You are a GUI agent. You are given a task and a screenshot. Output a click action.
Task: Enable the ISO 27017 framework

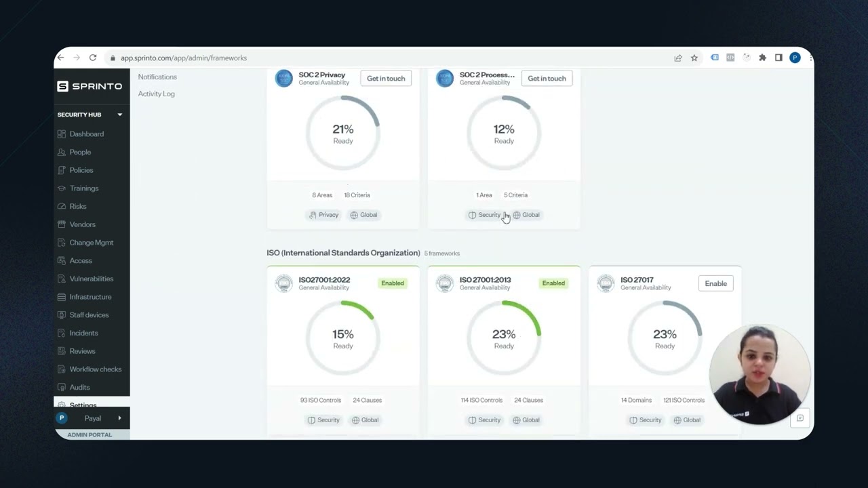715,283
